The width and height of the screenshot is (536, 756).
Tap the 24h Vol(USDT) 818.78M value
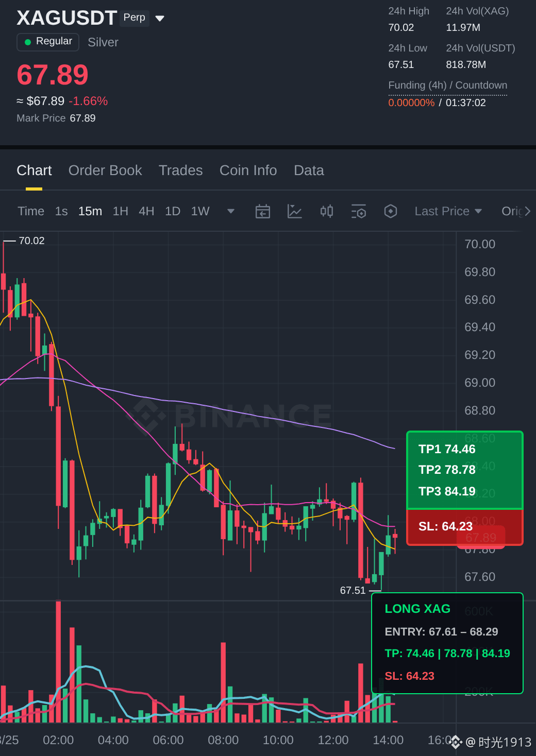(466, 64)
